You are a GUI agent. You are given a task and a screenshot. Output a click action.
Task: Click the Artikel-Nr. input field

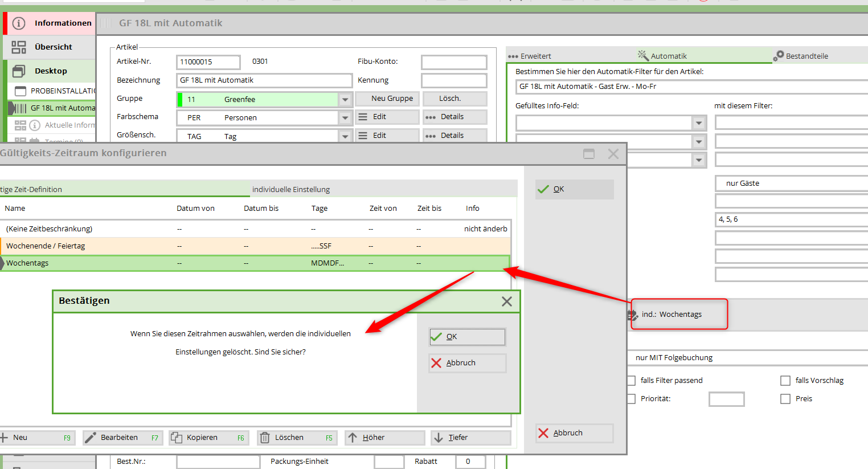point(208,62)
